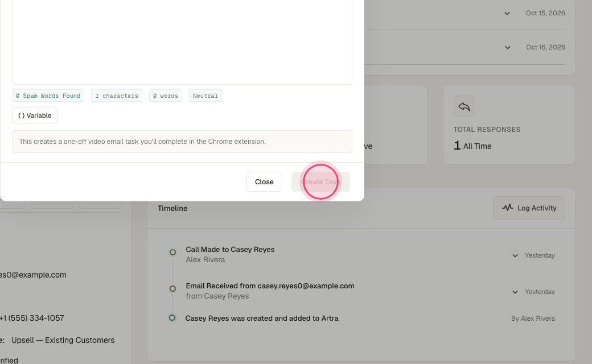The width and height of the screenshot is (592, 364).
Task: Click inside the message text area
Action: coord(182,42)
